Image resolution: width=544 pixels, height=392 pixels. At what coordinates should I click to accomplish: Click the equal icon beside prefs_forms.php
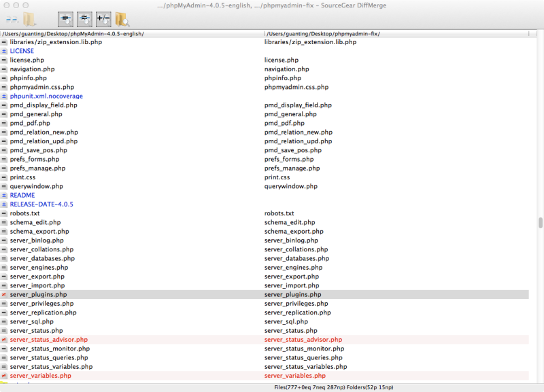(4, 159)
